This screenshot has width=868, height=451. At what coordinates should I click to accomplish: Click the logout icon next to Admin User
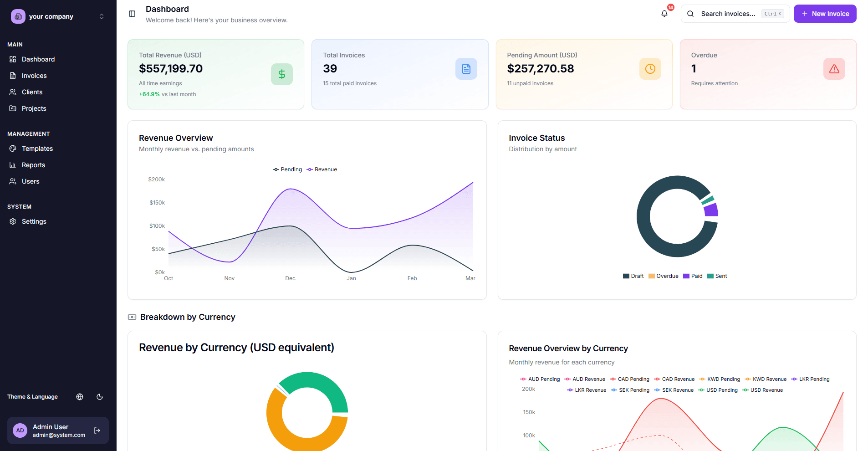[97, 430]
